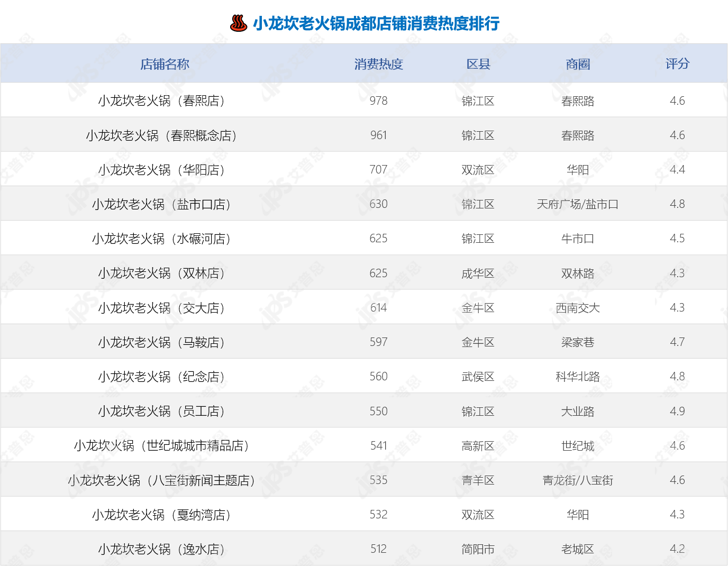
Task: Click business area 世纪城
Action: [x=578, y=446]
